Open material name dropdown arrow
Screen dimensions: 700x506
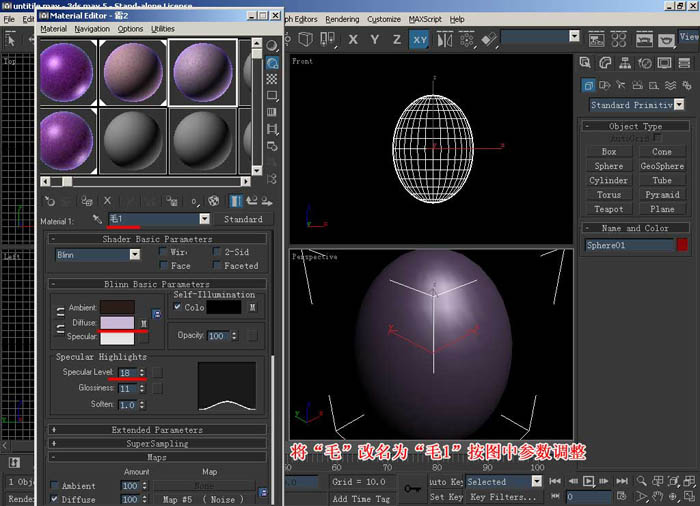(x=204, y=219)
